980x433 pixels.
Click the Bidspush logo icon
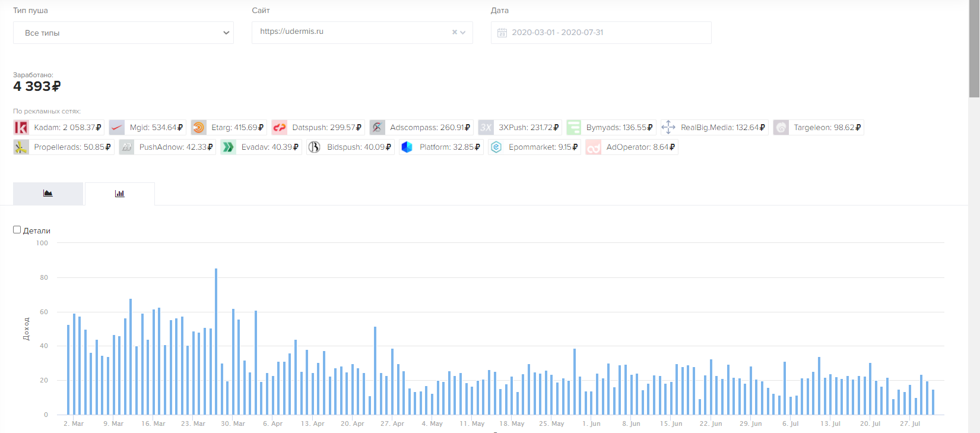[x=314, y=147]
